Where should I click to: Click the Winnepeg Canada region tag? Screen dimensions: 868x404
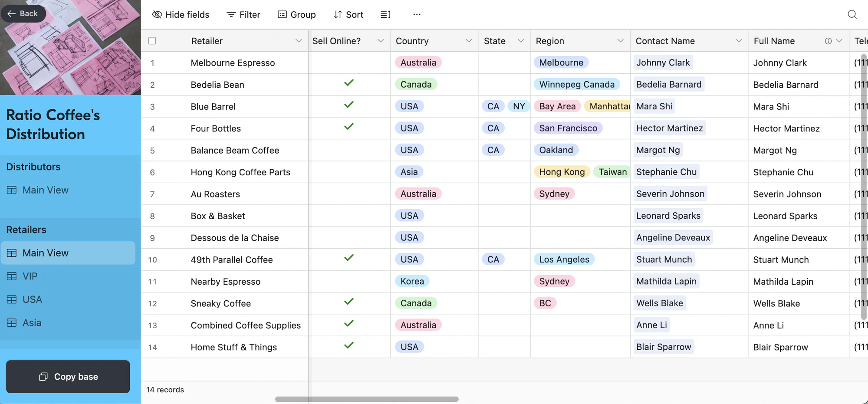coord(577,84)
